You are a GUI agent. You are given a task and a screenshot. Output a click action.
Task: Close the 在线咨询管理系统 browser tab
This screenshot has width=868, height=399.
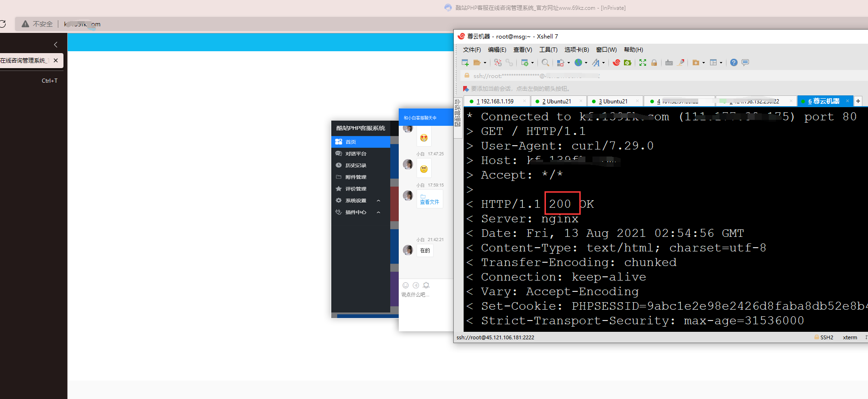(x=55, y=61)
